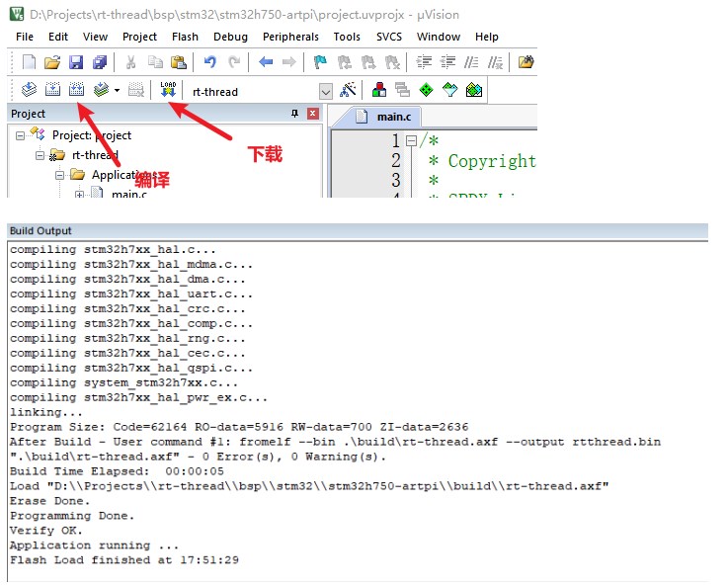Collapse the comment fold at line 1
The image size is (728, 587).
pos(411,140)
